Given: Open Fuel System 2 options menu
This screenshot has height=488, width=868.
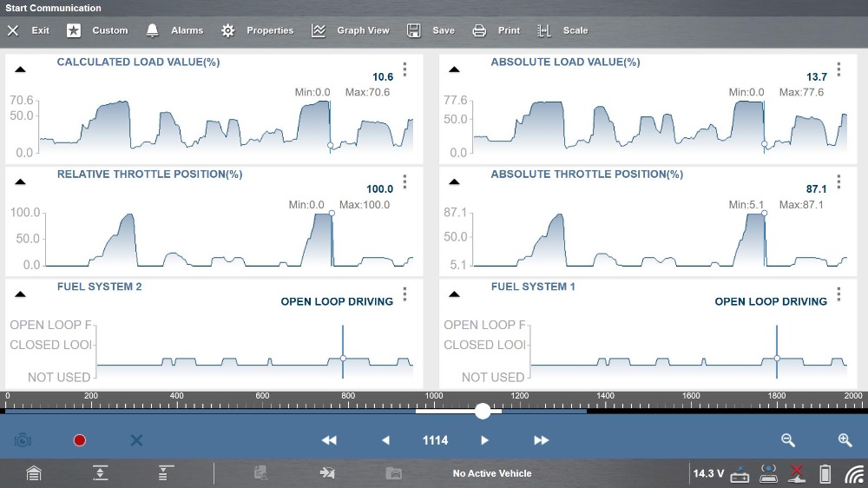Looking at the screenshot, I should coord(404,294).
